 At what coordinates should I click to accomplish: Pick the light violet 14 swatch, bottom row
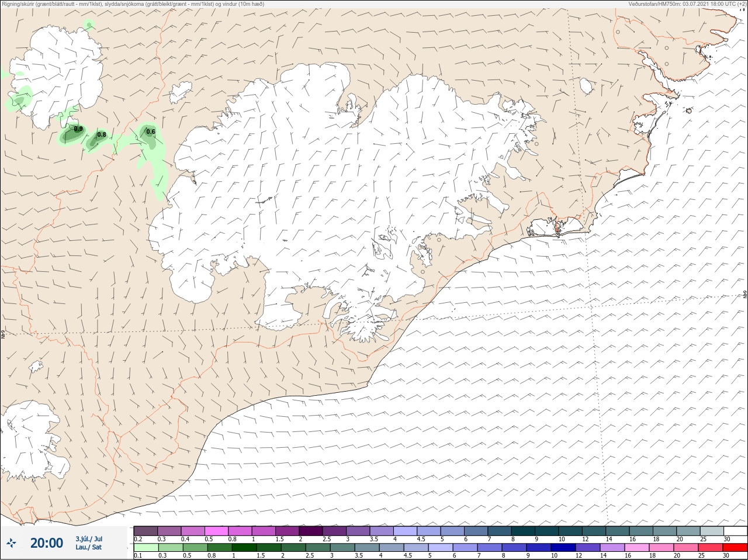pyautogui.click(x=612, y=548)
